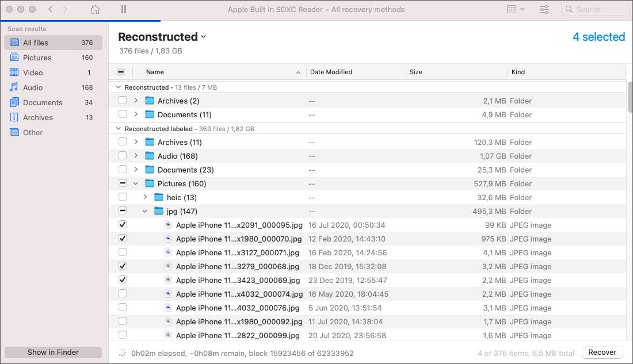Click the Search field

(596, 10)
